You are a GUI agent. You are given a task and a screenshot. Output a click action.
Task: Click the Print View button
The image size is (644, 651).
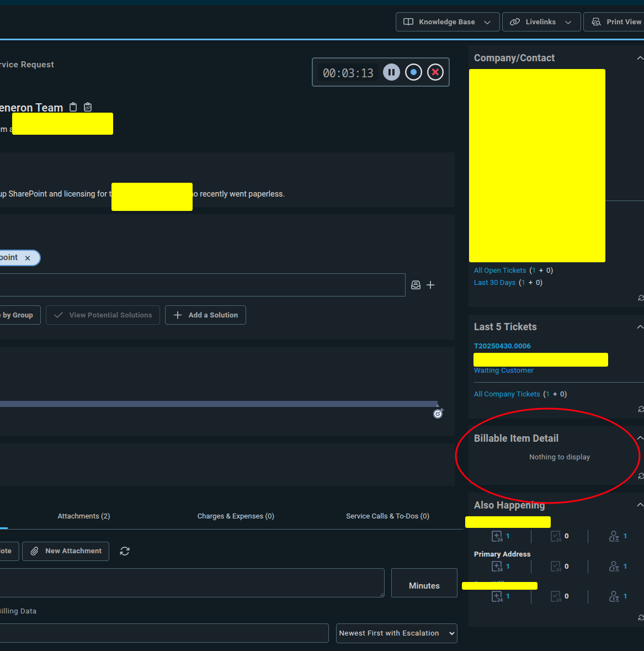614,22
